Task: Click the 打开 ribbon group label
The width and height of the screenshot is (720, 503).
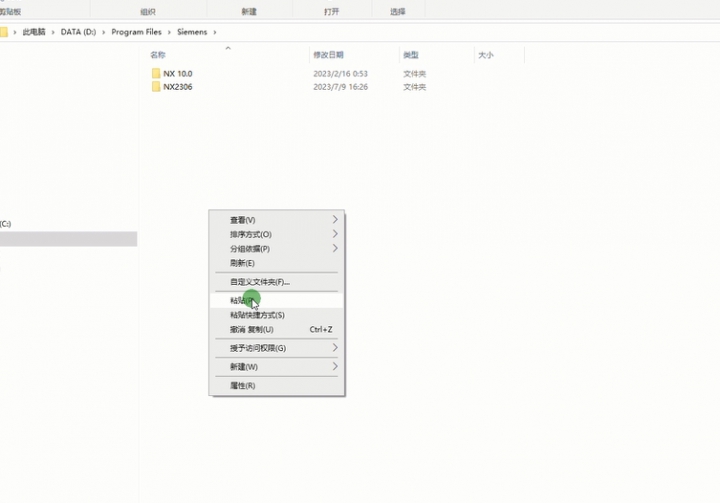Action: pyautogui.click(x=332, y=11)
